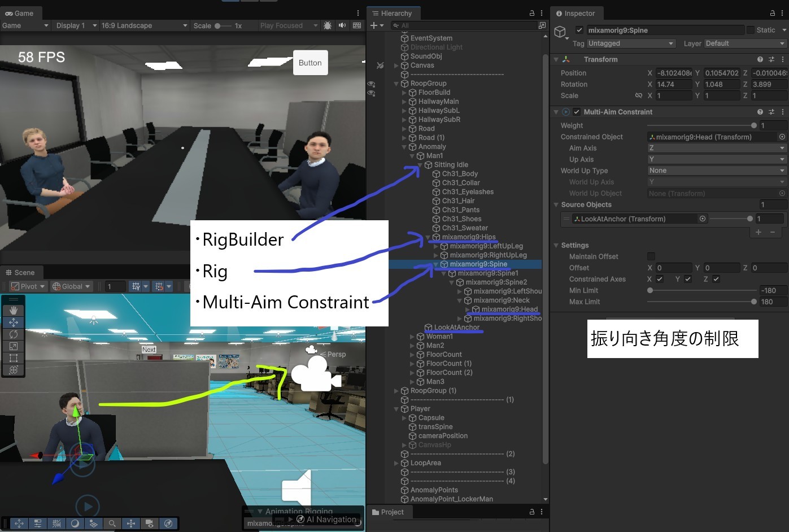
Task: Select LookAtAnchor in the hierarchy
Action: (456, 328)
